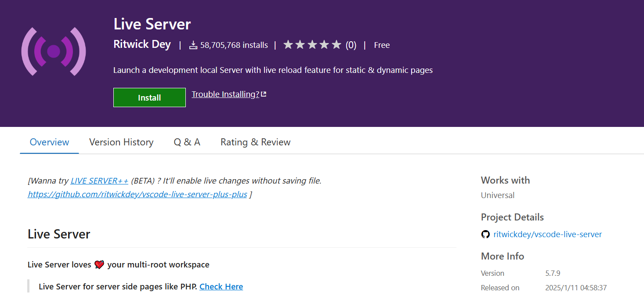Click the external link icon beside Trouble Installing
The height and width of the screenshot is (296, 644).
pos(264,94)
